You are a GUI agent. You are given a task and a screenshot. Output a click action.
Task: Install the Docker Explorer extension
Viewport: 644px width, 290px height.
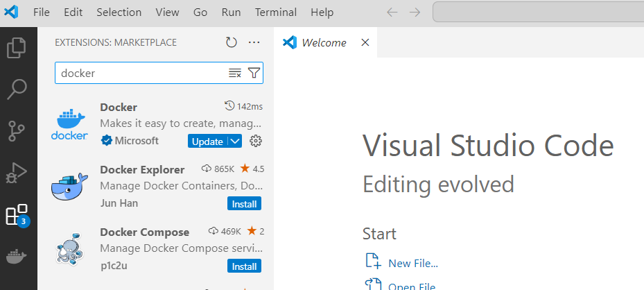coord(245,204)
